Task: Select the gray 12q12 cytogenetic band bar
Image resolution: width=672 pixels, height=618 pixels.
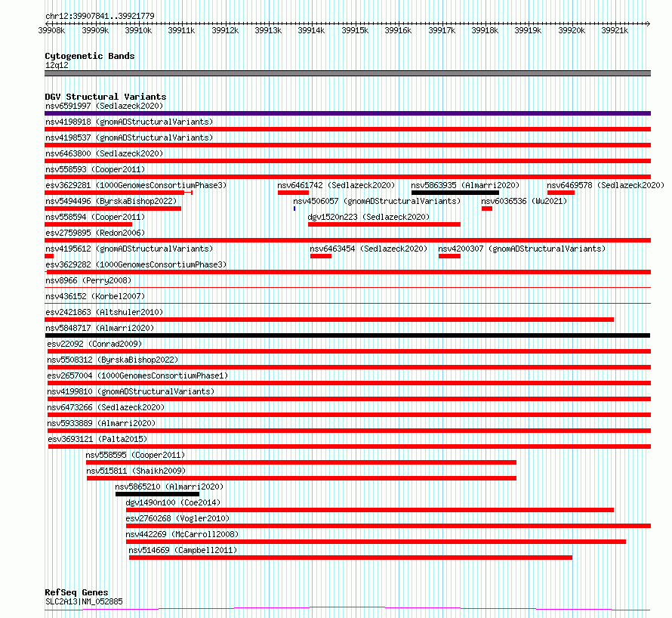Action: coord(347,73)
